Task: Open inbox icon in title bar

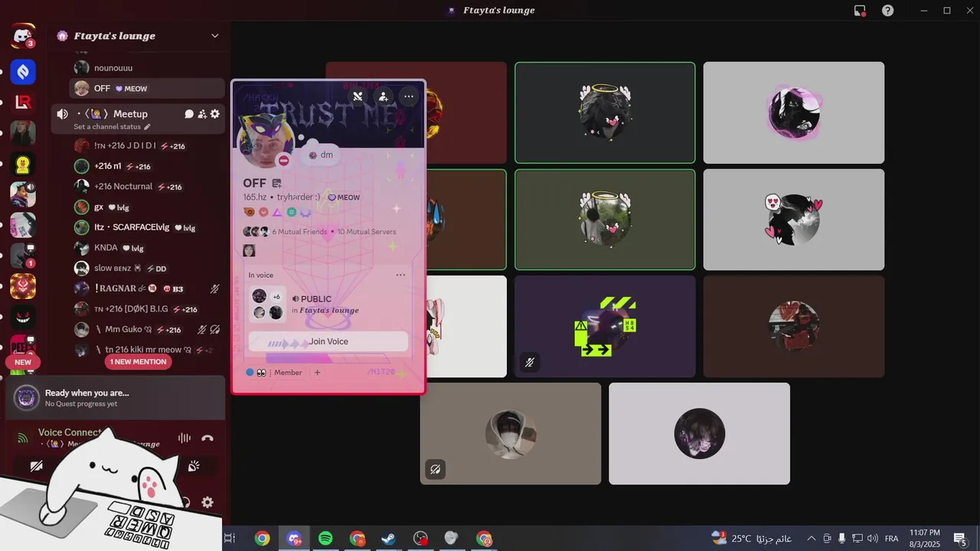Action: tap(860, 11)
